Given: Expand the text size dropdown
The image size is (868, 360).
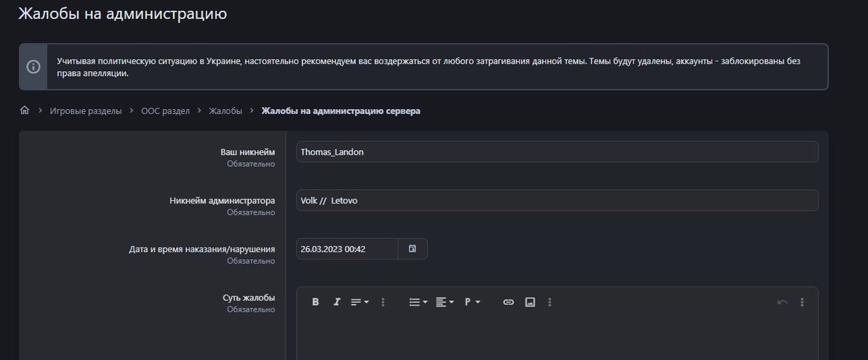Looking at the screenshot, I should [x=359, y=302].
